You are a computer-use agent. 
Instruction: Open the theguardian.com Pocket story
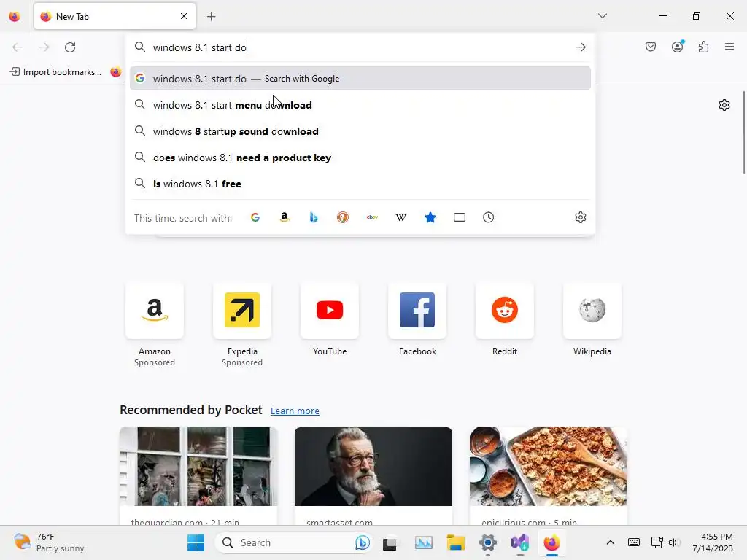click(198, 476)
